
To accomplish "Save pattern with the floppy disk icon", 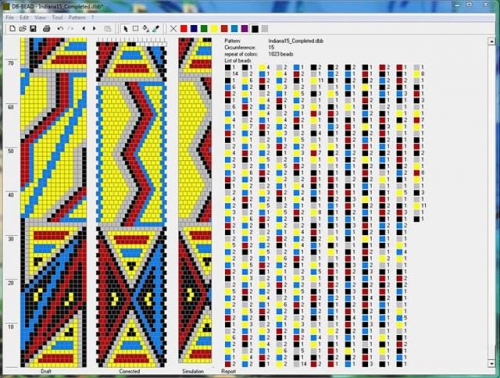I will coord(33,29).
